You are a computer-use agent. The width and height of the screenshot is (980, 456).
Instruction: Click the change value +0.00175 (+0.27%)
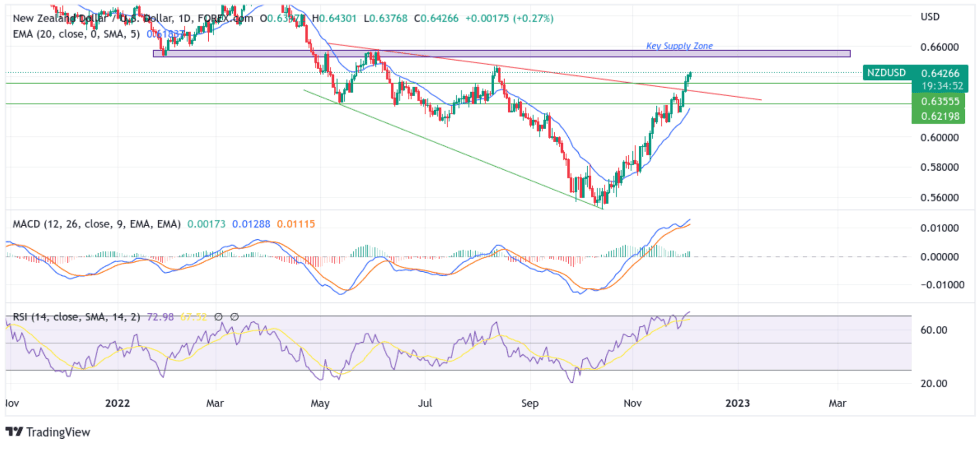509,18
